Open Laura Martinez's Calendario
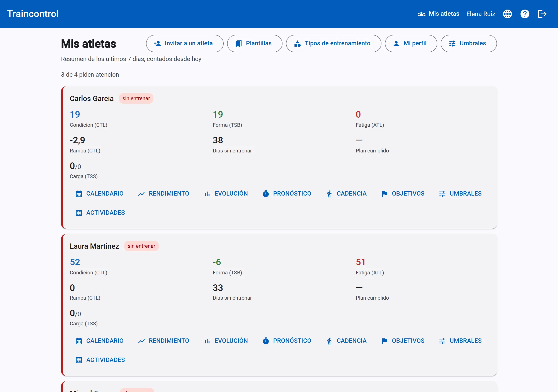Viewport: 558px width, 392px height. (x=100, y=341)
